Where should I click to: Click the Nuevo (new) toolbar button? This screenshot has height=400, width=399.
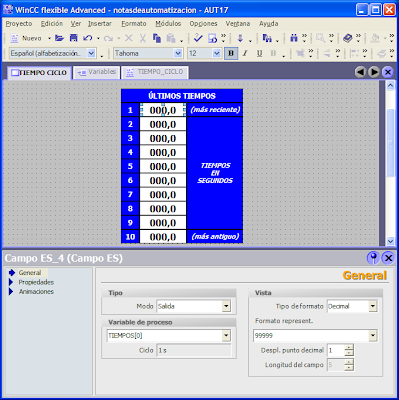click(x=26, y=38)
